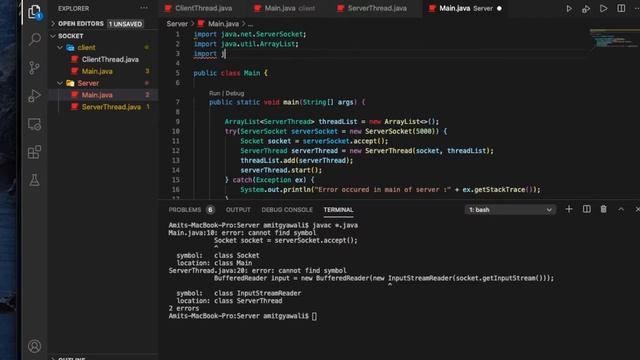Open ServerThread.java in the explorer tree
Image resolution: width=640 pixels, height=360 pixels.
[111, 107]
